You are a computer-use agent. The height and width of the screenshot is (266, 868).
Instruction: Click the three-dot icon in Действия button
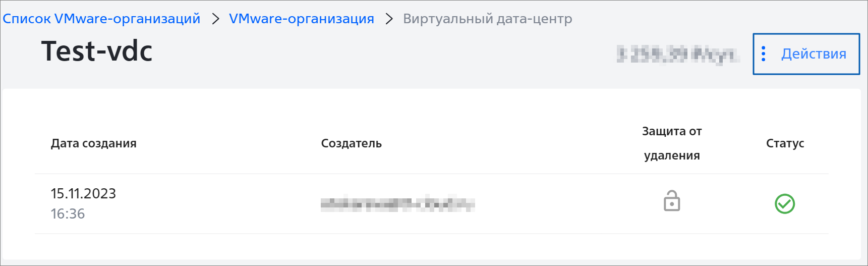coord(764,54)
